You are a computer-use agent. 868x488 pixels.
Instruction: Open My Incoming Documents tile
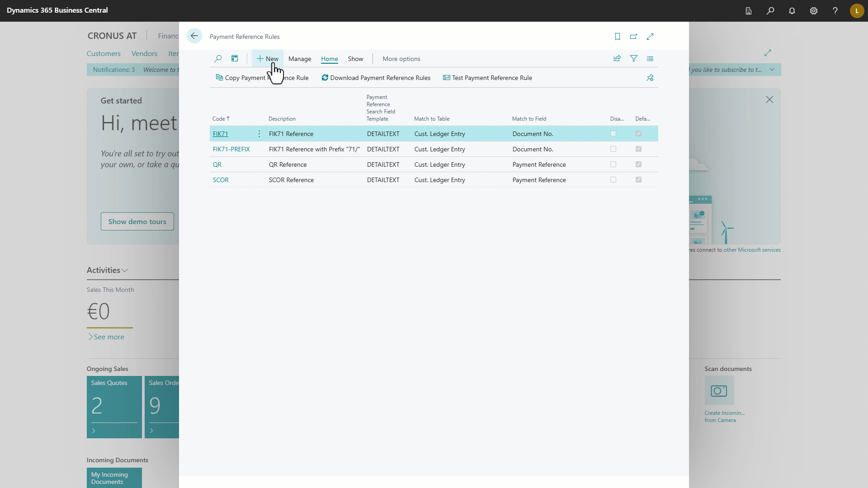[x=114, y=478]
